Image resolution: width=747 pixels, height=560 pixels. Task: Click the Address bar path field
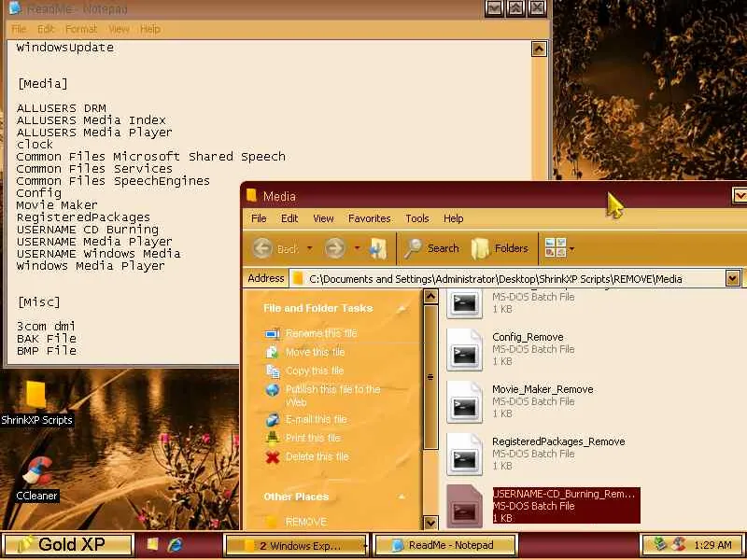click(x=508, y=278)
